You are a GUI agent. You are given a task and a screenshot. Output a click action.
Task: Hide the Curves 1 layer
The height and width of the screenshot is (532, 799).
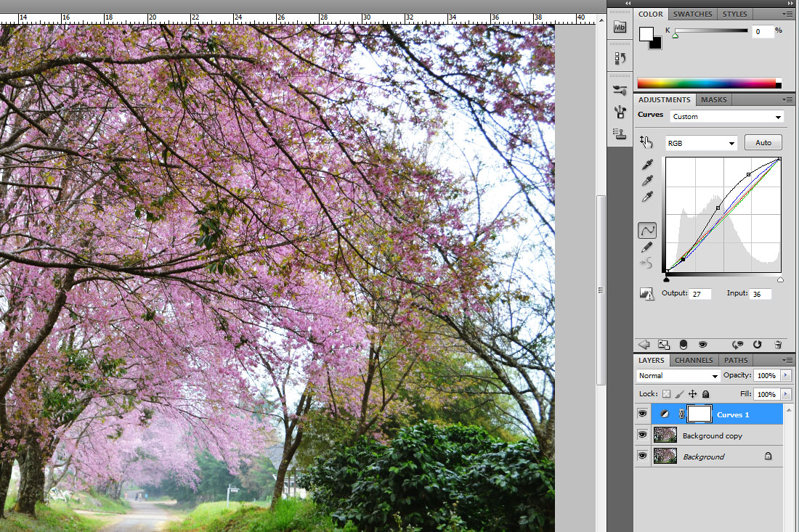click(642, 414)
